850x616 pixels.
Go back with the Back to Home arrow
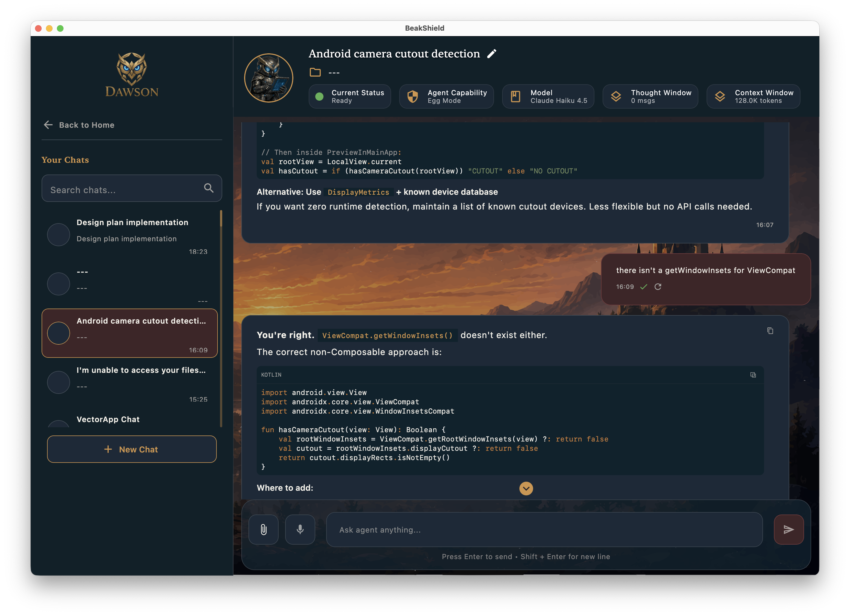click(x=48, y=125)
